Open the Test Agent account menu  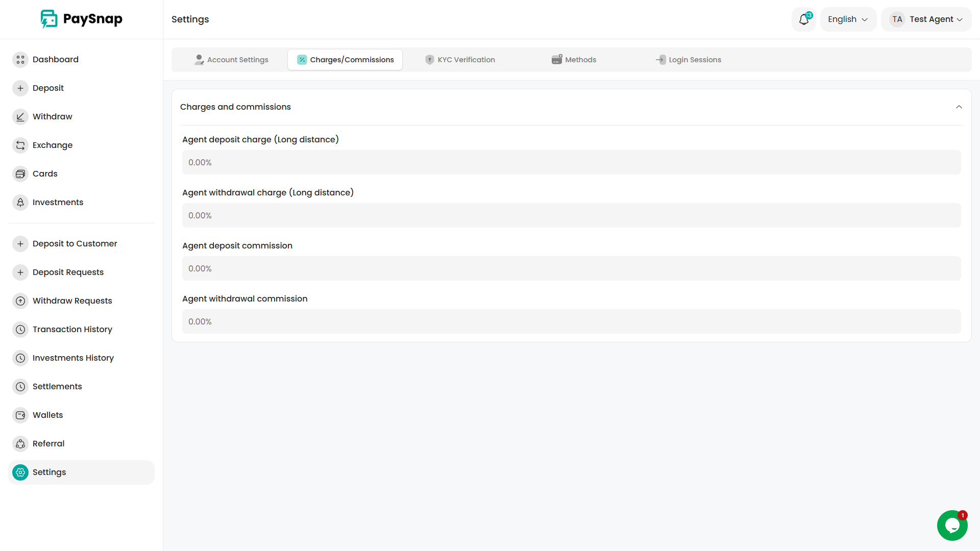pyautogui.click(x=926, y=19)
